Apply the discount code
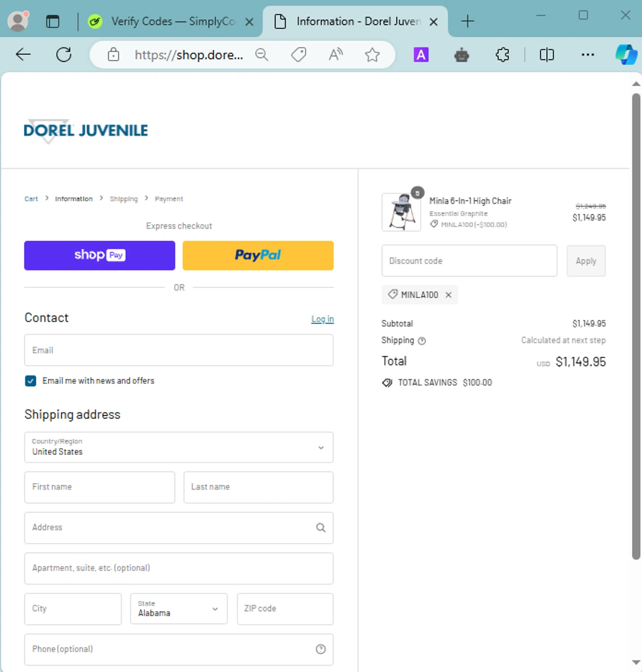Screen dimensions: 642x672 [586, 261]
